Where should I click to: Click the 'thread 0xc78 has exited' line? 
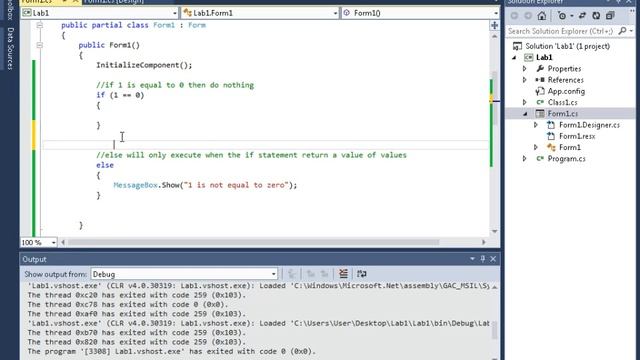pyautogui.click(x=127, y=304)
